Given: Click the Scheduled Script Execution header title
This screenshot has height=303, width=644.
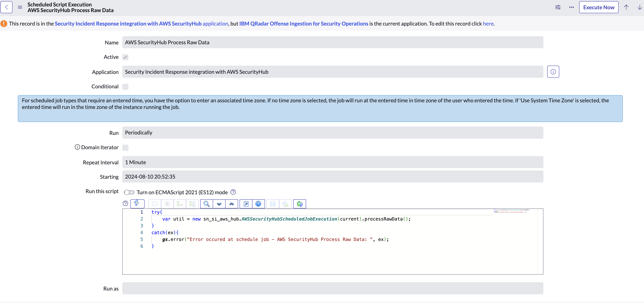Looking at the screenshot, I should (x=60, y=5).
